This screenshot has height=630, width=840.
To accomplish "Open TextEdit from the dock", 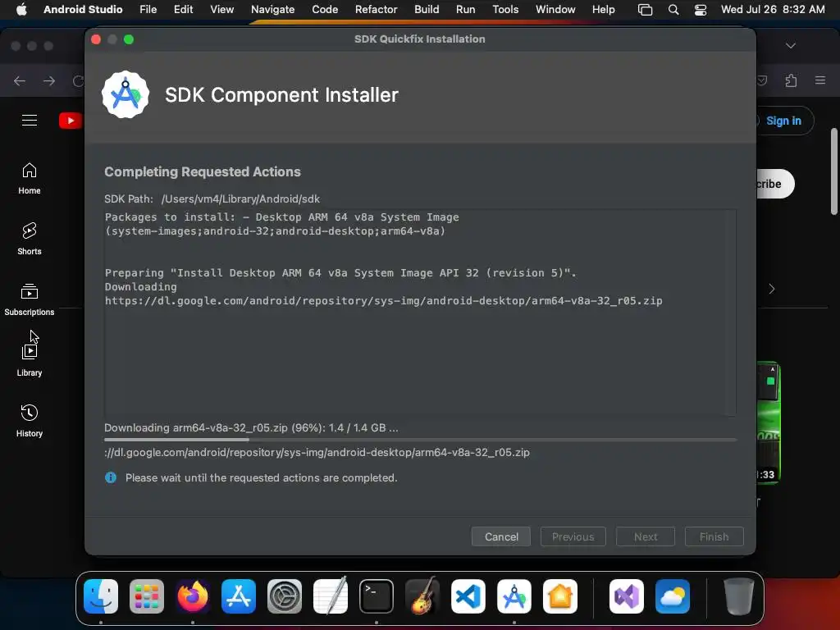I will tap(331, 596).
